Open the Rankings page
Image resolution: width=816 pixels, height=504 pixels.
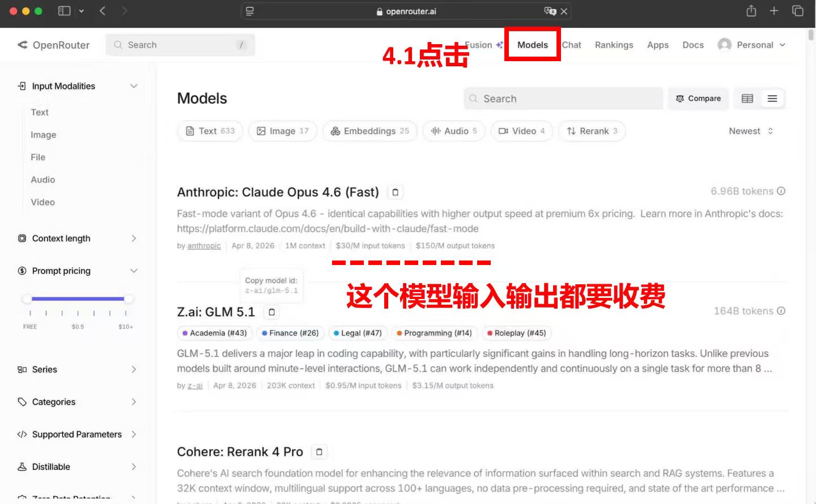click(x=614, y=45)
